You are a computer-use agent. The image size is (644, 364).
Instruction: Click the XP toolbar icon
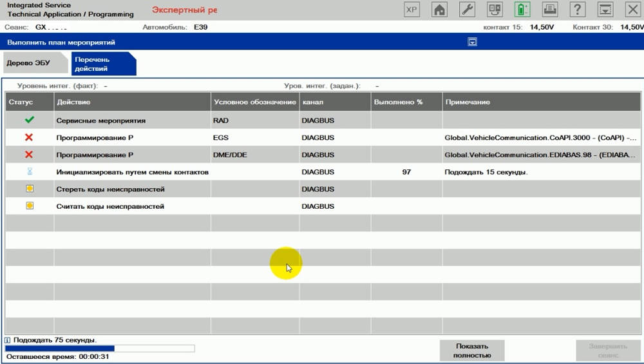click(412, 10)
